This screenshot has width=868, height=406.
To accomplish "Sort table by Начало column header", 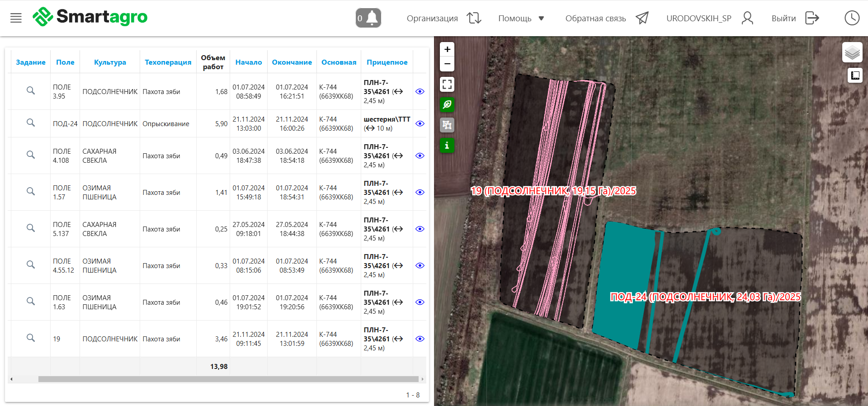I will pos(248,62).
